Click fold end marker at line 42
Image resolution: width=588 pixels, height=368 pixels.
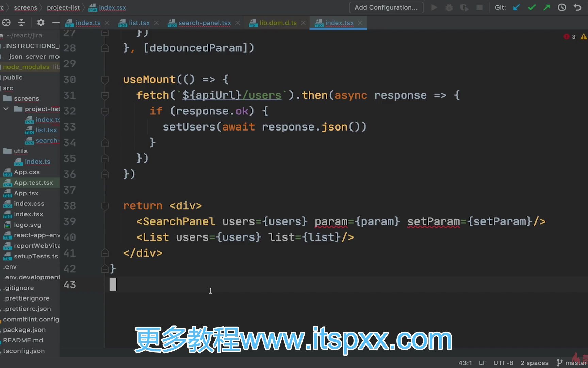pyautogui.click(x=105, y=269)
